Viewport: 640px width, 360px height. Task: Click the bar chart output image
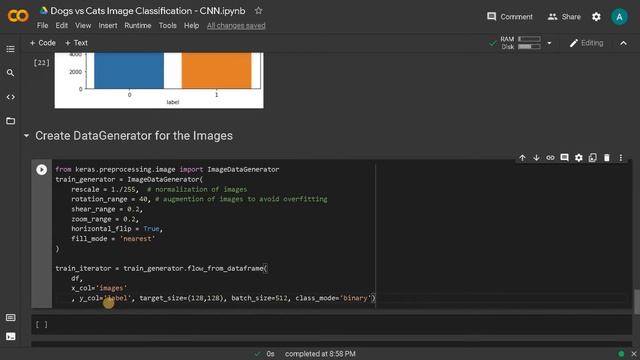[159, 80]
